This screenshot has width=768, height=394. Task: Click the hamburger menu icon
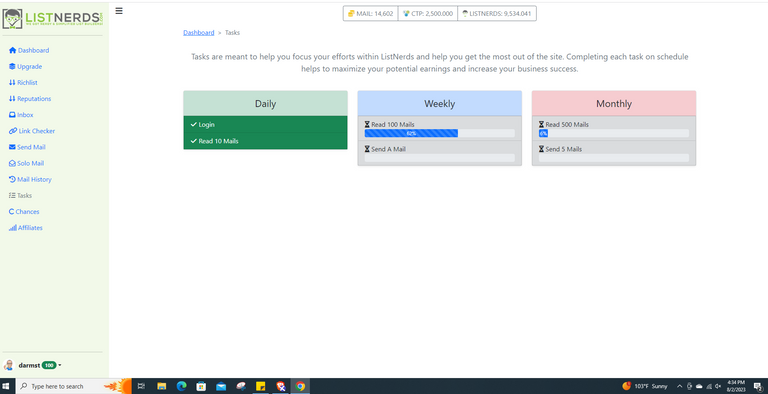119,11
